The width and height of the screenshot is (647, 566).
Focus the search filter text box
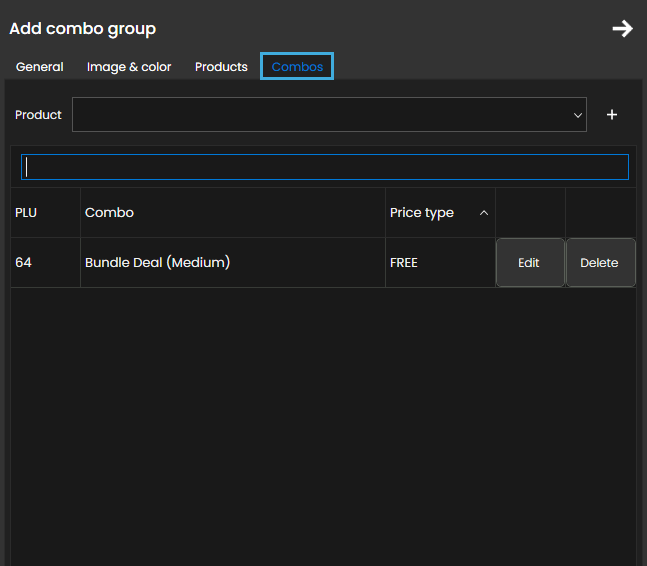(325, 167)
